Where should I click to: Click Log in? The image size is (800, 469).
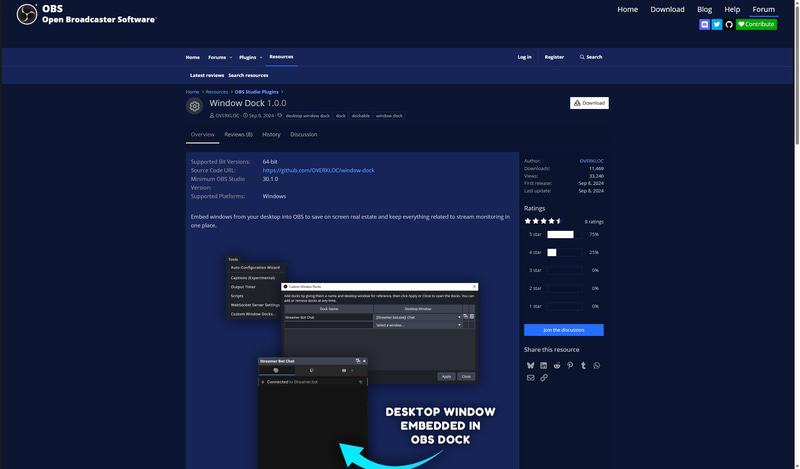[524, 57]
